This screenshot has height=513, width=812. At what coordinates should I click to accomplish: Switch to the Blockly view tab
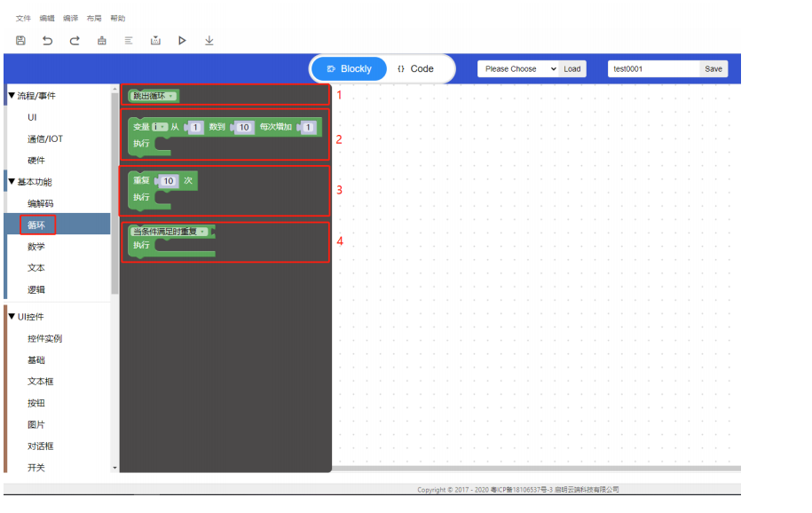point(349,69)
